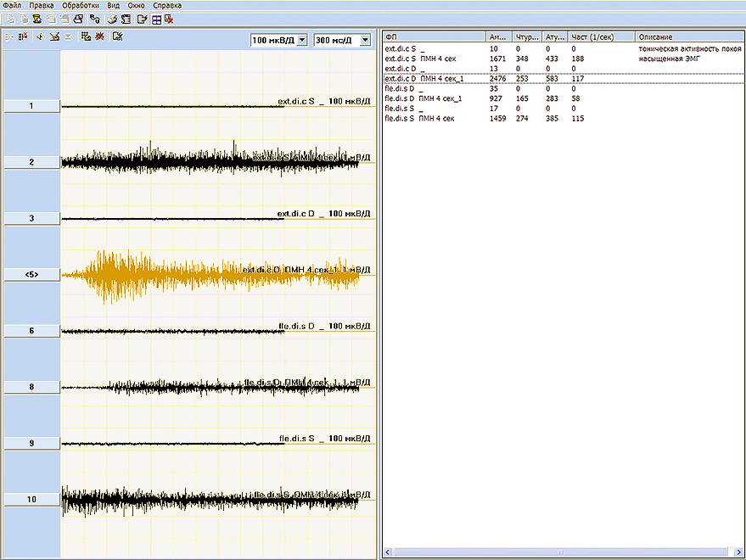The image size is (746, 560).
Task: Click the red crossed star icon in trace toolbar
Action: click(x=99, y=36)
